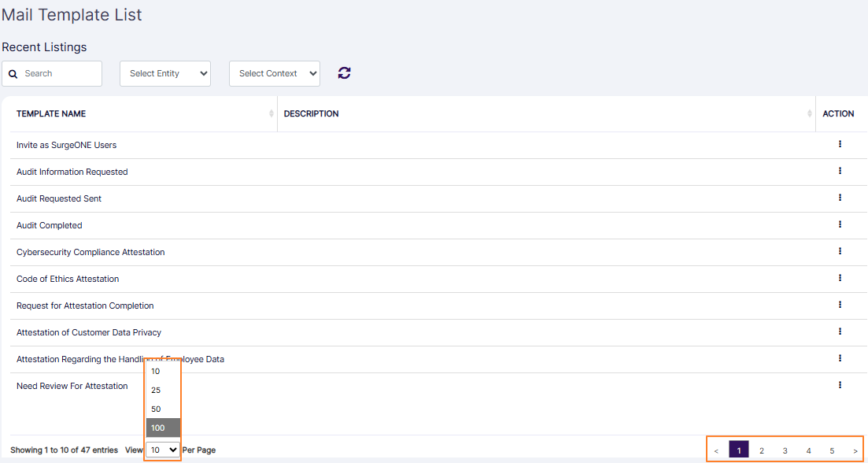The width and height of the screenshot is (868, 463).
Task: Open the Audit Requested Sent template
Action: click(x=58, y=198)
